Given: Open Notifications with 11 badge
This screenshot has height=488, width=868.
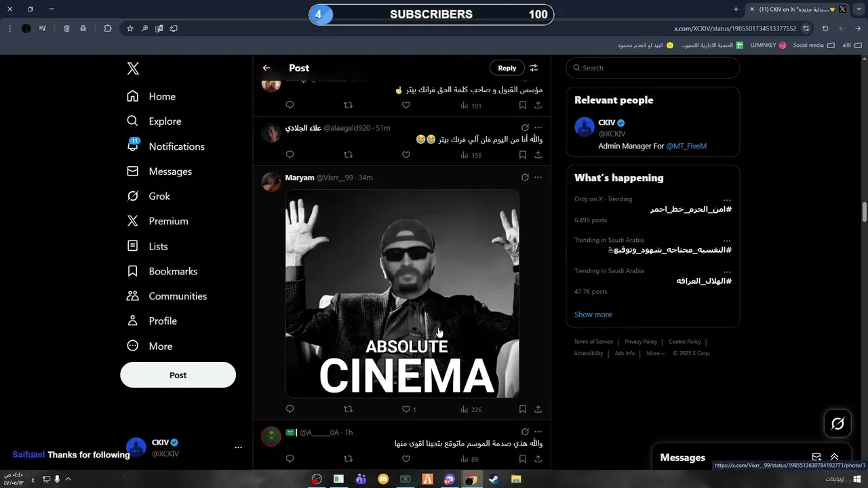Looking at the screenshot, I should pyautogui.click(x=165, y=146).
